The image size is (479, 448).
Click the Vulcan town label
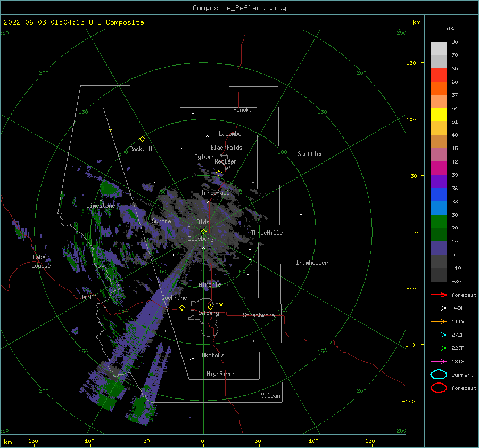(x=271, y=396)
